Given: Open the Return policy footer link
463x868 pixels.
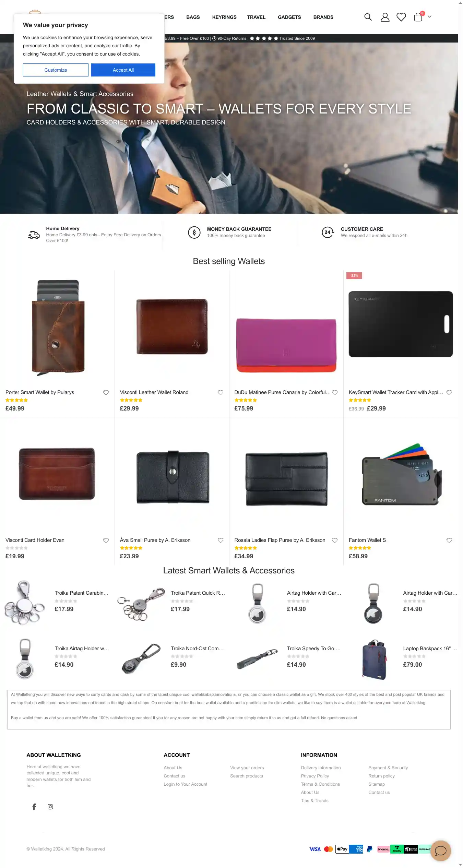Looking at the screenshot, I should click(381, 776).
